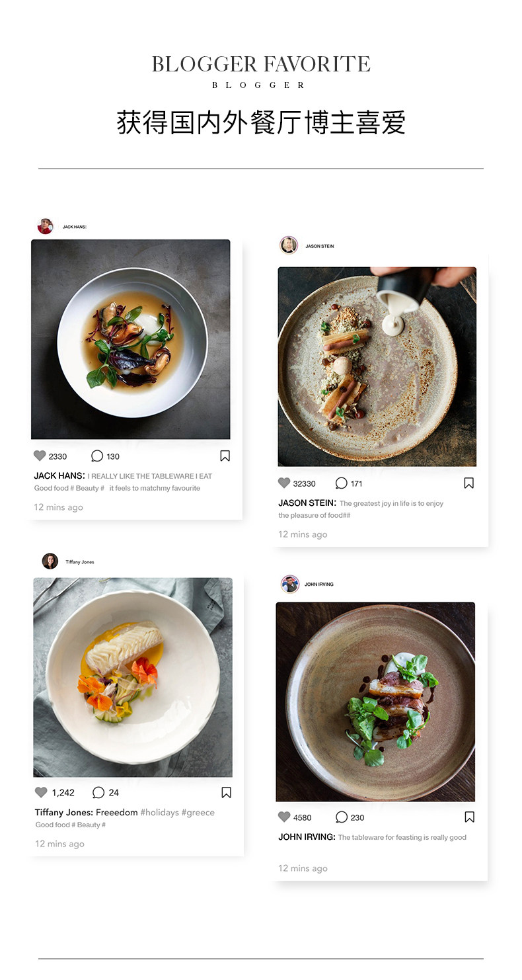This screenshot has height=980, width=522.
Task: Open Jack Hans's profile avatar
Action: click(45, 226)
